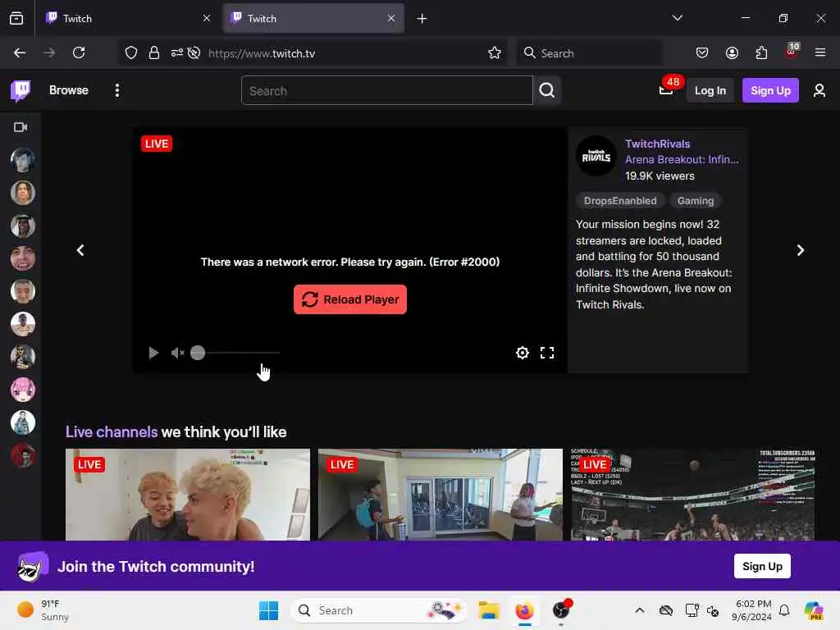This screenshot has width=840, height=630.
Task: Open the pink-haired anime channel avatar
Action: click(22, 390)
